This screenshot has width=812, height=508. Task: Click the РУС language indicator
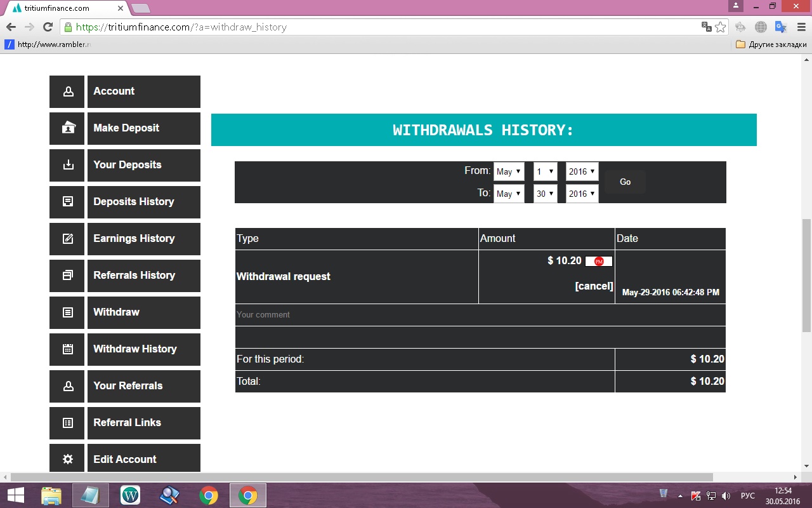748,496
